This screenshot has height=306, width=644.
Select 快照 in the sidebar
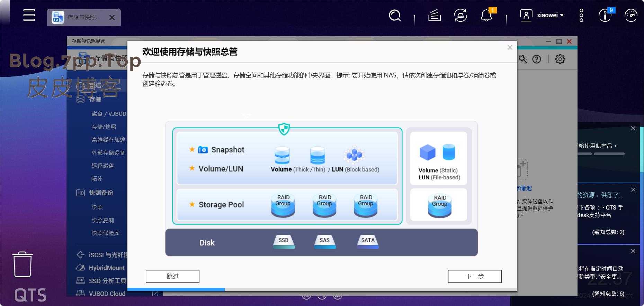(97, 207)
